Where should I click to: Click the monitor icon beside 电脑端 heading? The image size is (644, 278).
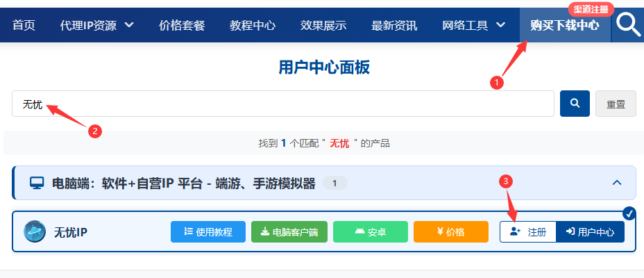click(37, 183)
